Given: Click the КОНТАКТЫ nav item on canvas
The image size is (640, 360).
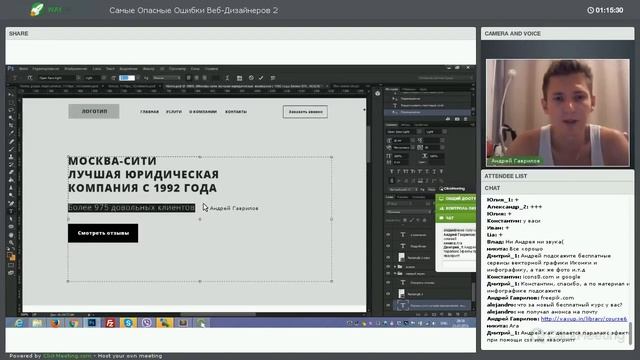Looking at the screenshot, I should 236,111.
